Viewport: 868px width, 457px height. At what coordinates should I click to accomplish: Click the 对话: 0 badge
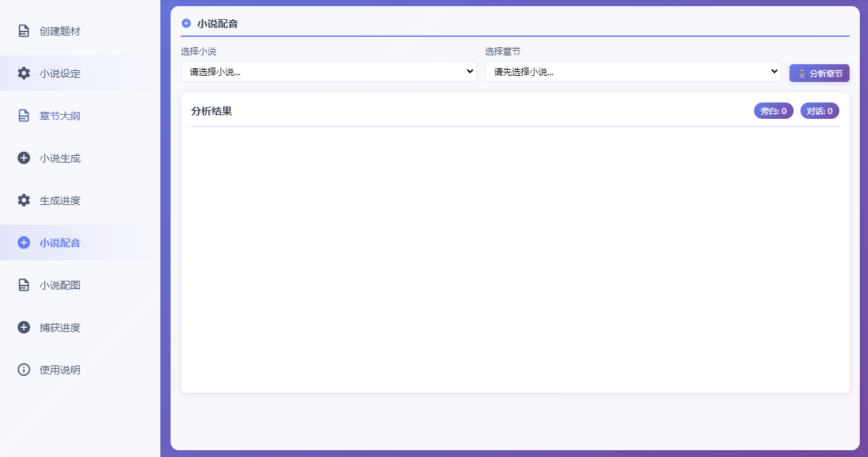point(820,111)
